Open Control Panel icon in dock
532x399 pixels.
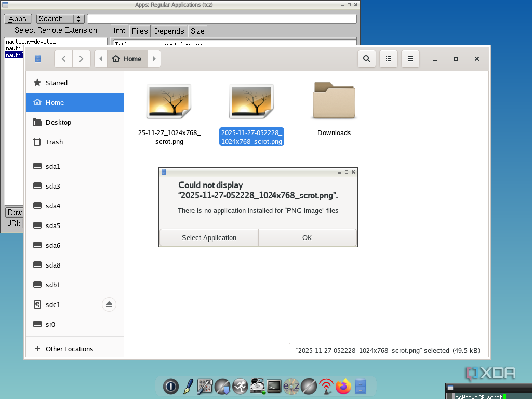point(205,387)
